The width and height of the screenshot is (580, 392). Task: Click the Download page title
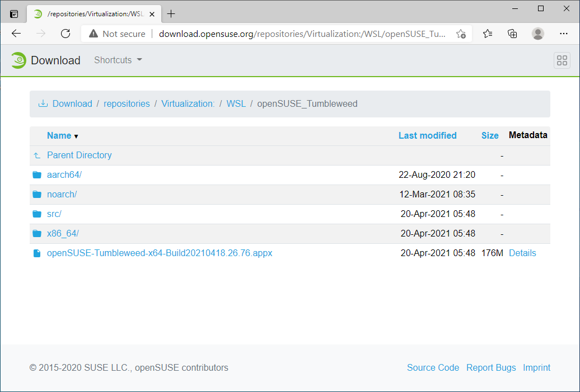[x=55, y=60]
